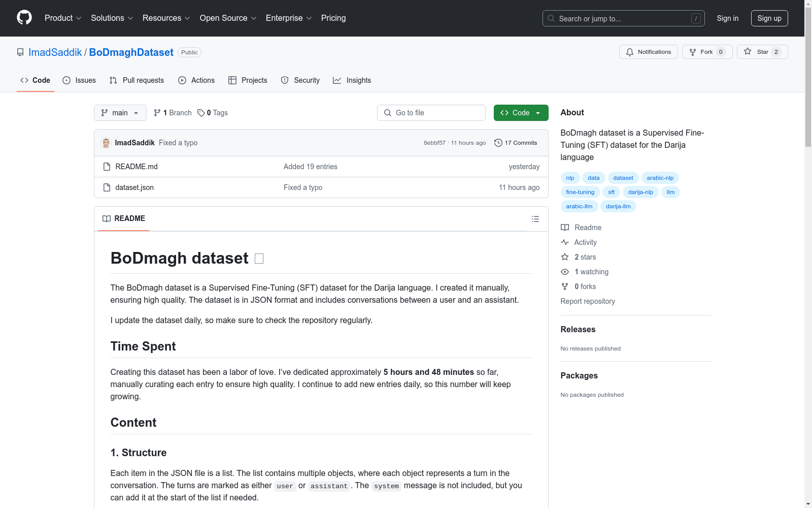Click the branch icon next to 1 Branch
The width and height of the screenshot is (812, 508).
coord(157,113)
